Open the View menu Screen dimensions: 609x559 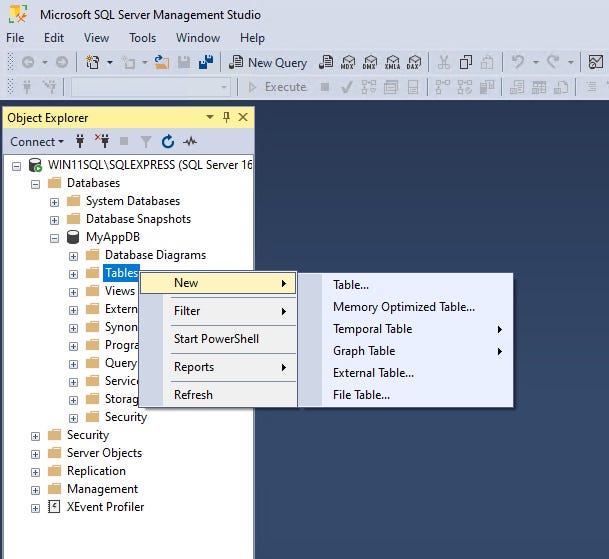[96, 38]
